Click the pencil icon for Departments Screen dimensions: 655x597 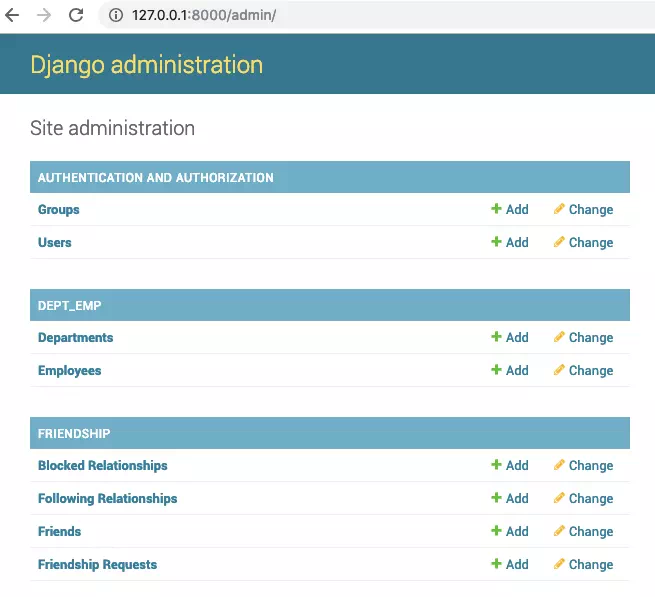(x=559, y=336)
